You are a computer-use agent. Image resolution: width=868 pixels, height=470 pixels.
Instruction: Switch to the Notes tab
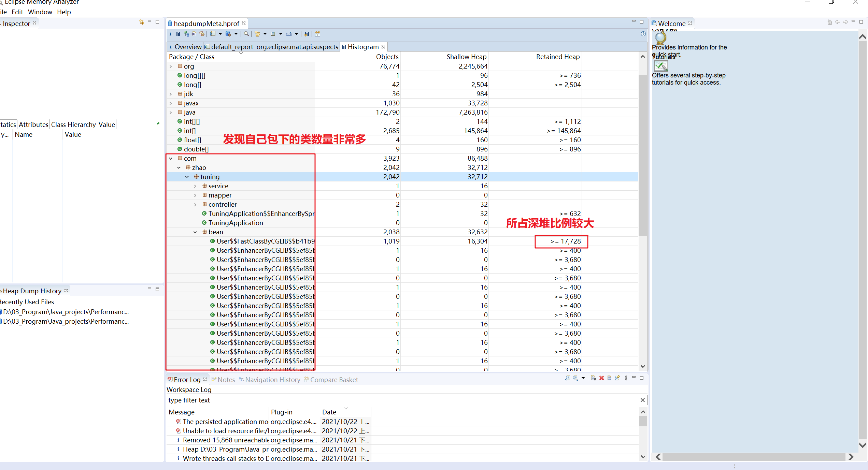pyautogui.click(x=223, y=380)
